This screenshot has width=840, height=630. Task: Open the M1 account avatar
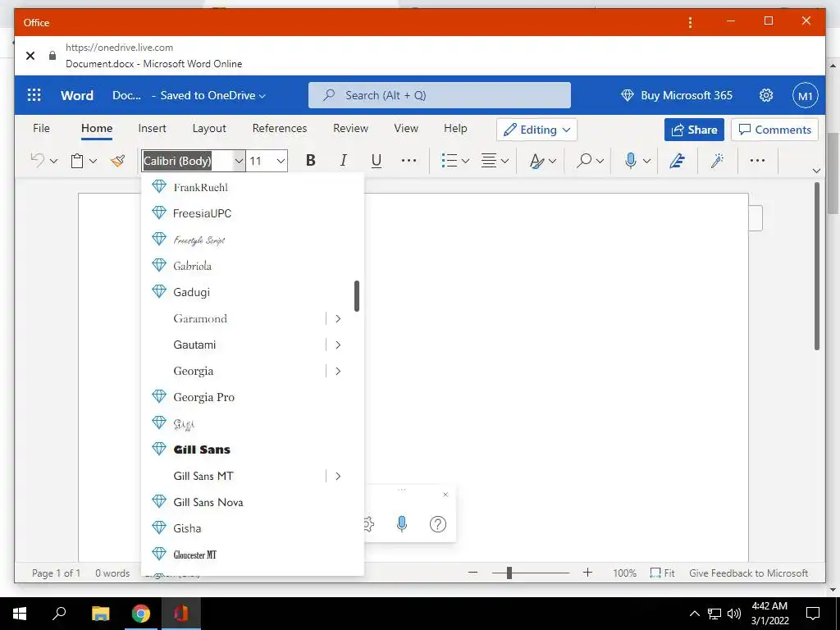pyautogui.click(x=806, y=95)
